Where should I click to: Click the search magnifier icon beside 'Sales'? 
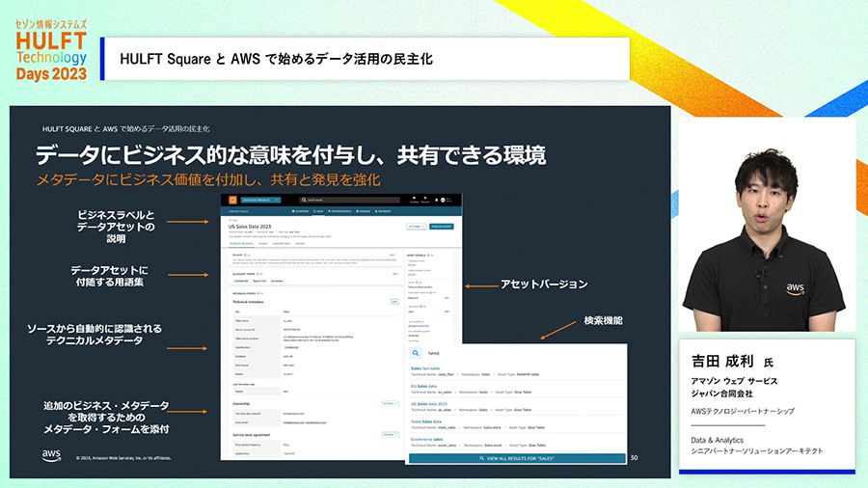pyautogui.click(x=416, y=353)
